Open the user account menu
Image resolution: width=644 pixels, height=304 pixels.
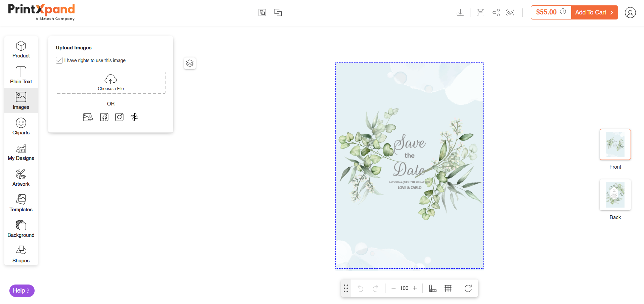[630, 12]
